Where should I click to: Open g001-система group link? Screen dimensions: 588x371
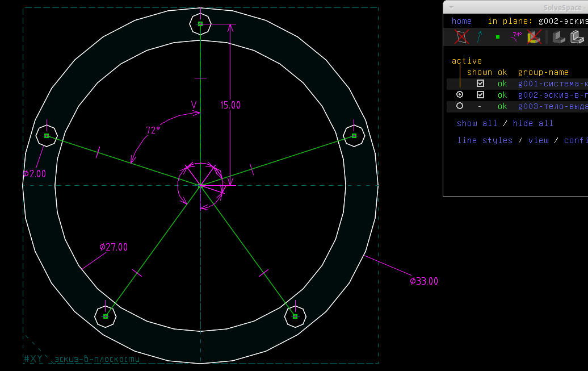tap(553, 84)
